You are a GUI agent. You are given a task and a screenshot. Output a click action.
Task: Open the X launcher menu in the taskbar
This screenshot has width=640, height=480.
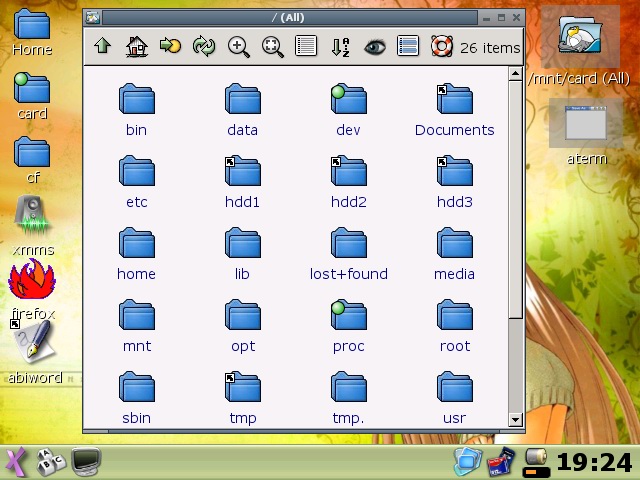coord(15,461)
